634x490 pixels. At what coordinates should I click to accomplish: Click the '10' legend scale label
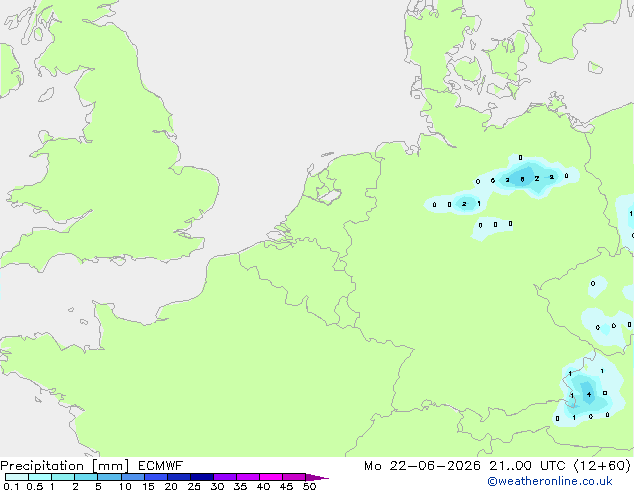pyautogui.click(x=125, y=486)
